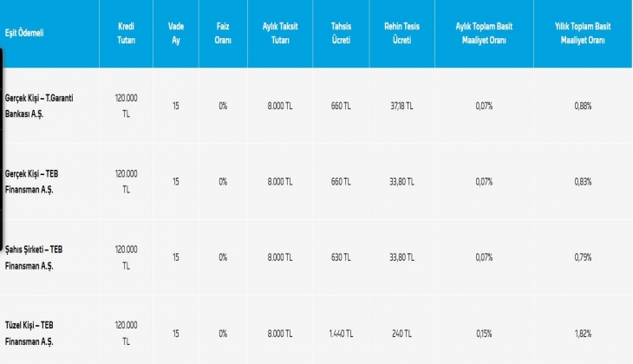Select the Tahsis Ücreti column header
The height and width of the screenshot is (364, 633).
(x=341, y=33)
